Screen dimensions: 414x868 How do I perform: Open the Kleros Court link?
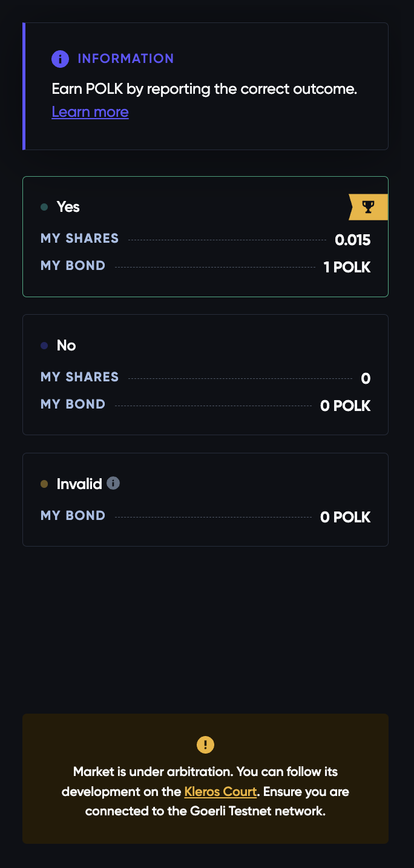coord(220,791)
